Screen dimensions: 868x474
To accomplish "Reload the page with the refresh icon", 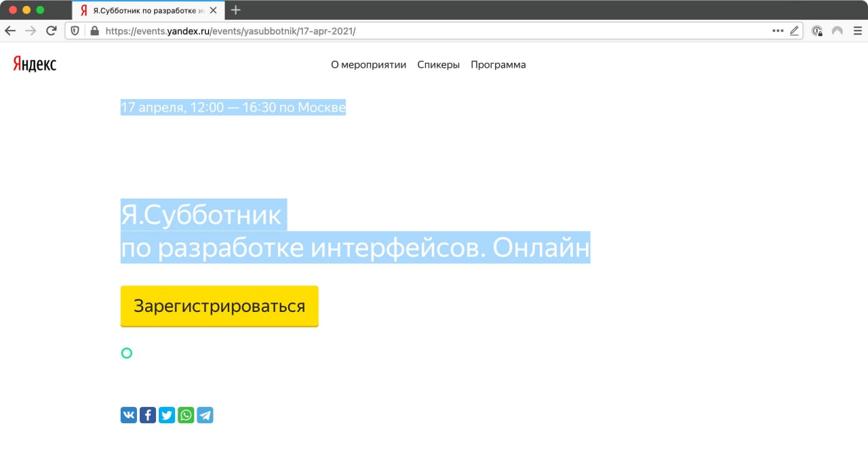I will click(x=51, y=31).
